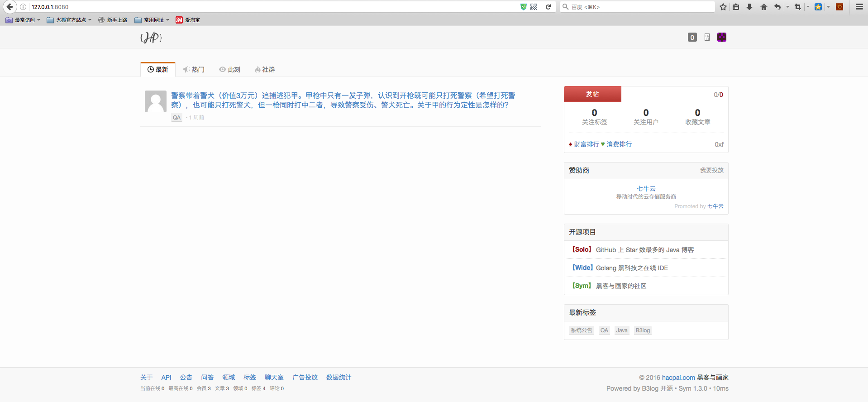Screen dimensions: 868x402
Task: Focus the 百度 search box
Action: coord(637,7)
